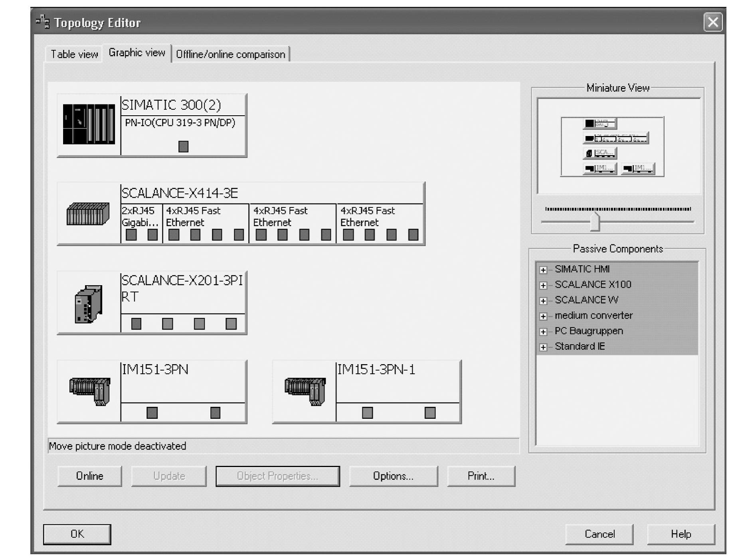Select first port of first 4xRJ45 Fast Ethernet module
This screenshot has height=560, width=732.
point(174,235)
